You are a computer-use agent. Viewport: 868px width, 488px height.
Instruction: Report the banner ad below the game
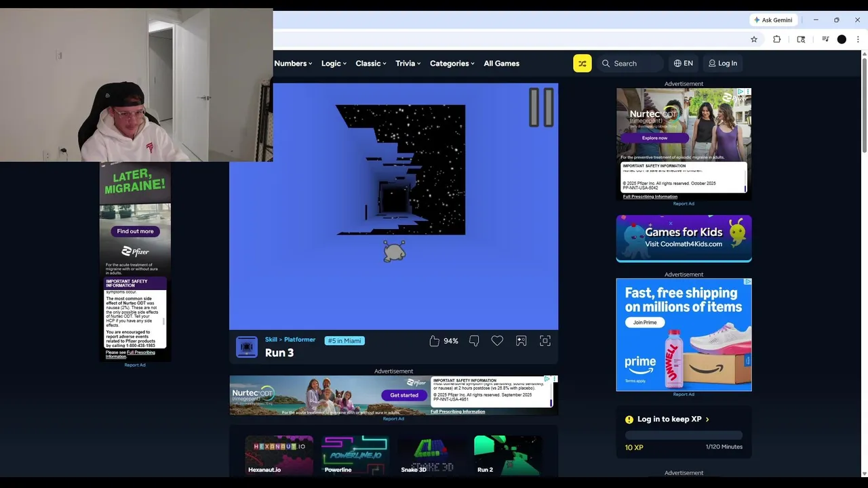tap(393, 418)
